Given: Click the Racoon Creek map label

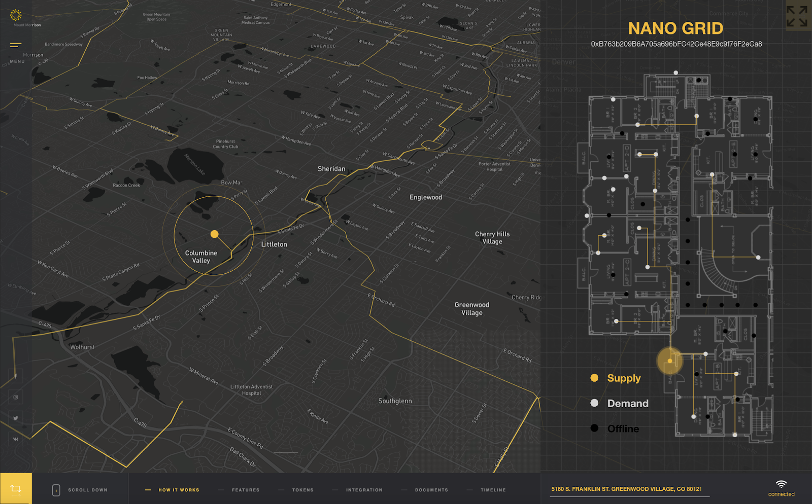Looking at the screenshot, I should tap(126, 186).
